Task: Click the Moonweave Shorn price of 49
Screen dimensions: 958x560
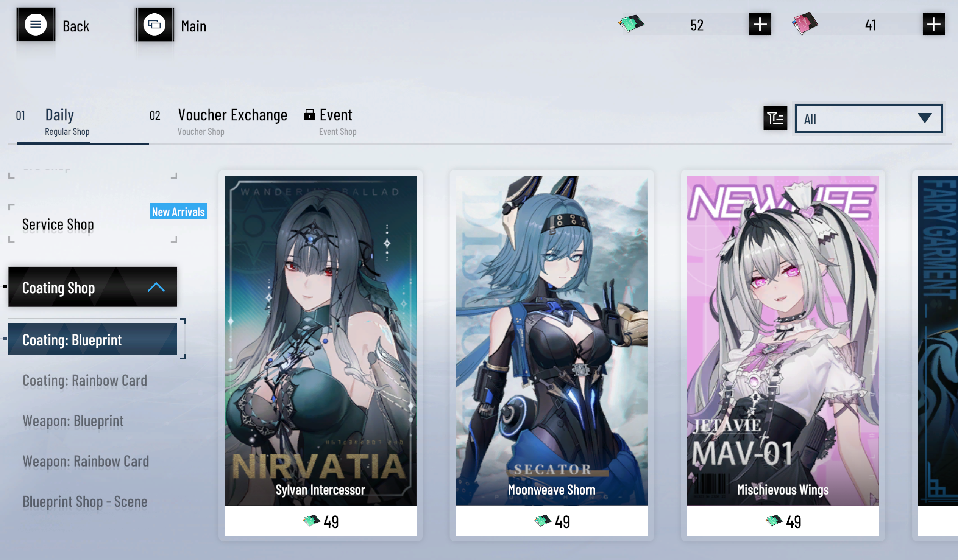Action: coord(562,522)
